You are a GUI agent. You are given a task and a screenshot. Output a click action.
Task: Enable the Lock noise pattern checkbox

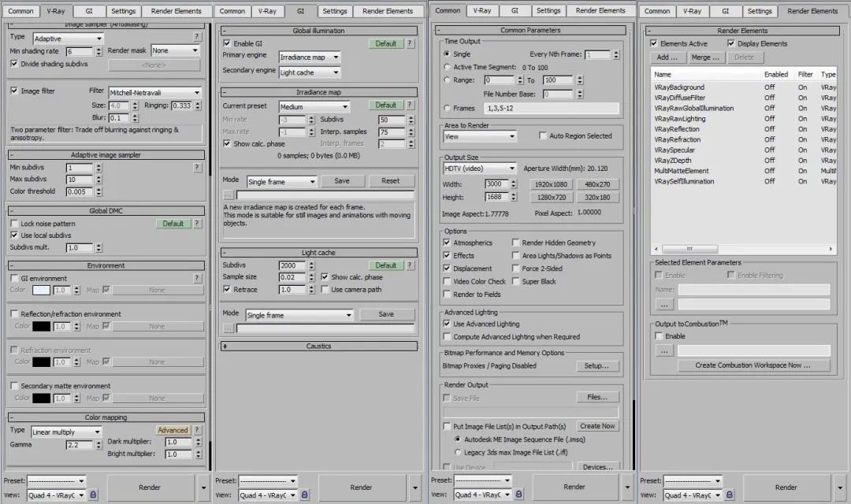pyautogui.click(x=14, y=224)
